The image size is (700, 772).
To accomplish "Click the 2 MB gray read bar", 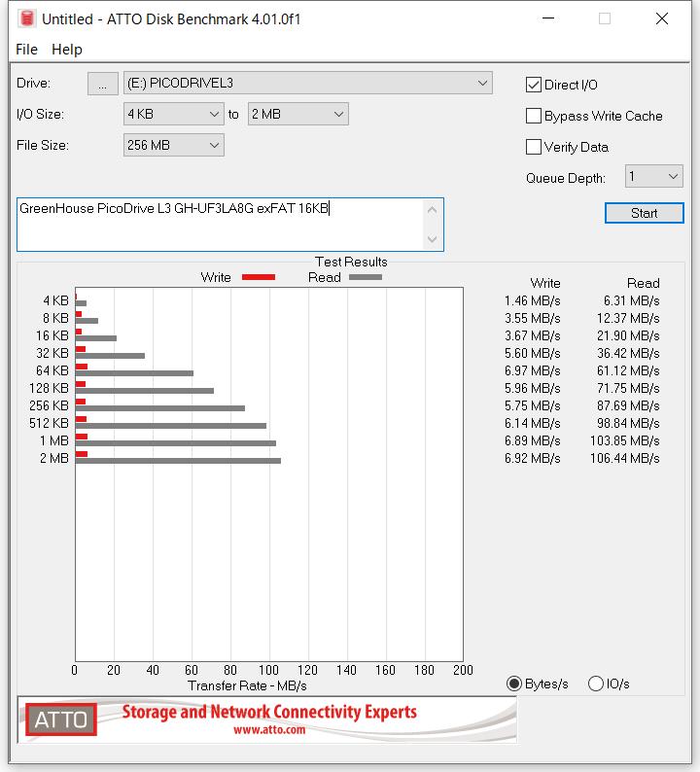I will point(178,461).
